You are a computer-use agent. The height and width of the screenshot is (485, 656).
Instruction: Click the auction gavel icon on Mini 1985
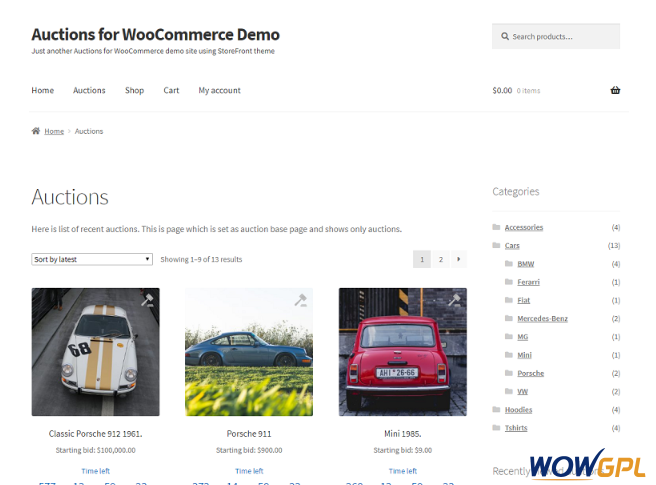454,299
